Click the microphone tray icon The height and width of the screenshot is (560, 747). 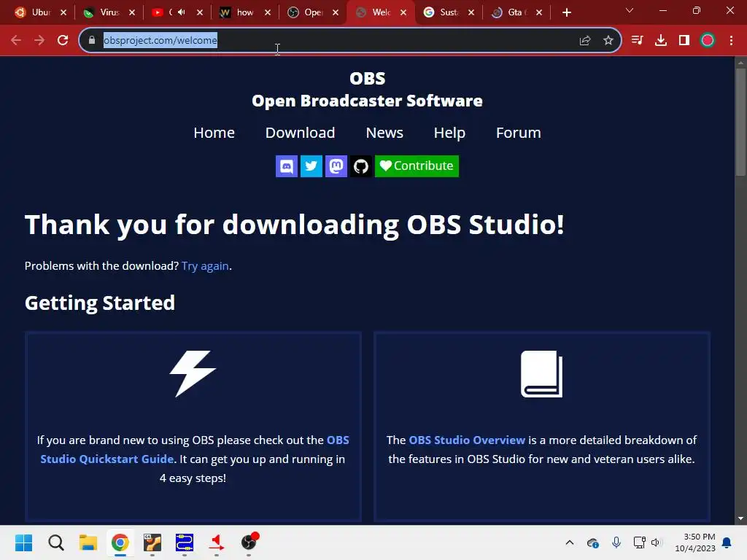[x=616, y=542]
